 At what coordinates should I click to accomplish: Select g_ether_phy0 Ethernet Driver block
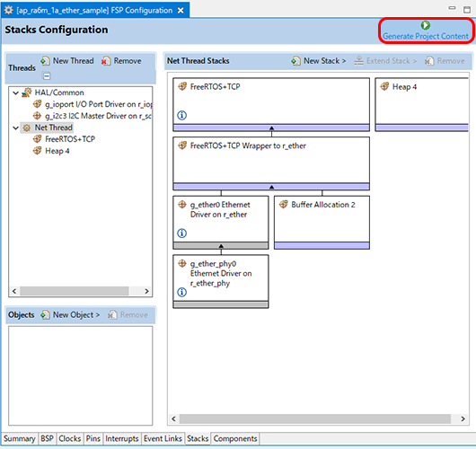click(x=221, y=281)
